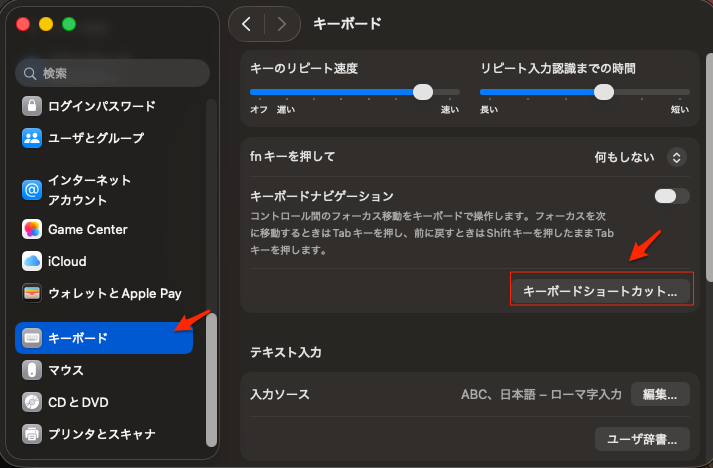Click the 長い label under delay slider
The height and width of the screenshot is (468, 713).
coord(489,110)
